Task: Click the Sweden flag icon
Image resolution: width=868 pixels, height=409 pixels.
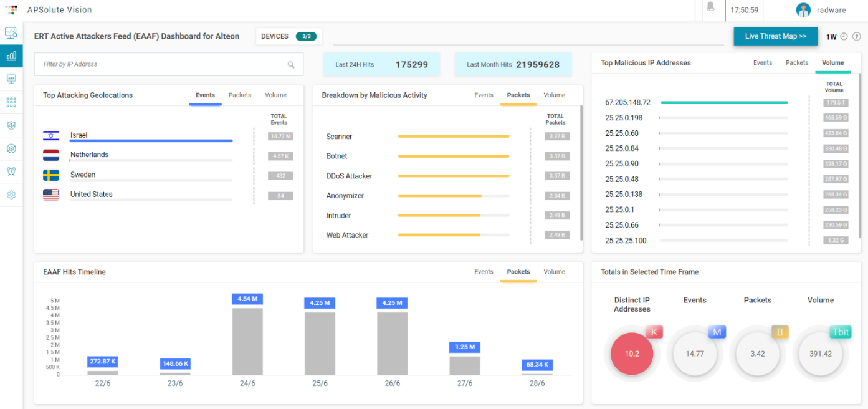Action: (51, 175)
